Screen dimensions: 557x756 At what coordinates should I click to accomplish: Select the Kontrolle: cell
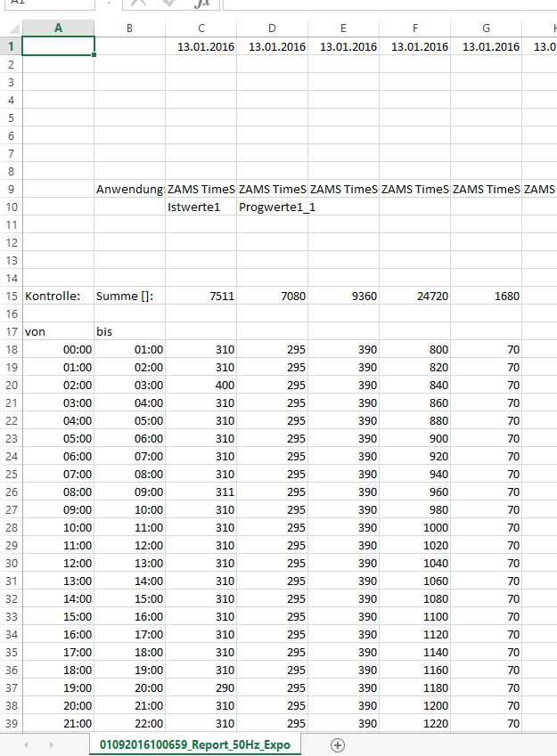click(58, 296)
